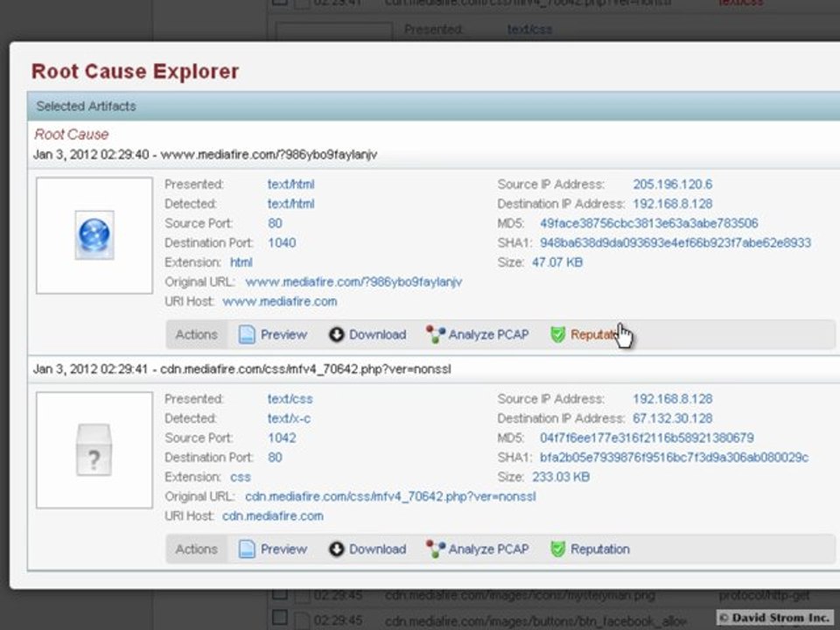Click the Analyze PCAP icon for www.mediafire.com artifact

coord(435,334)
